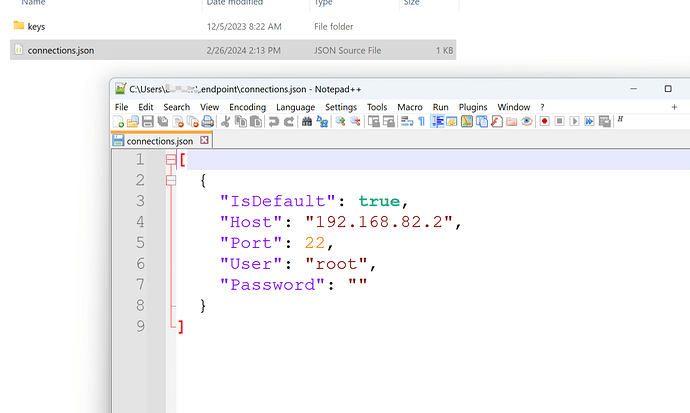This screenshot has width=690, height=413.
Task: Click the Zoom Out magnifier icon
Action: [x=355, y=121]
